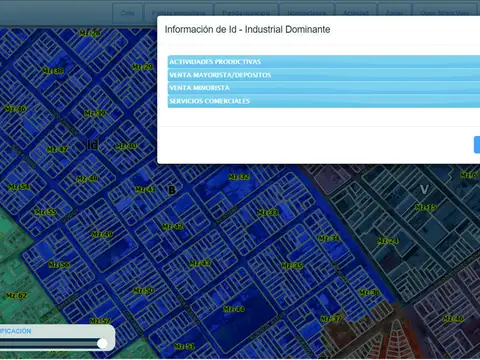480x360 pixels.
Task: Open the Calle search tab
Action: (x=128, y=13)
